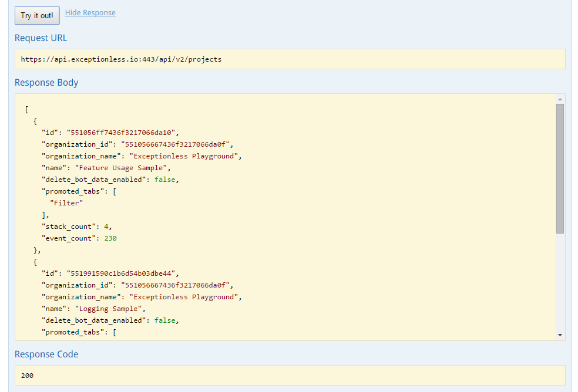
Task: Click the Try it out! button
Action: [37, 15]
